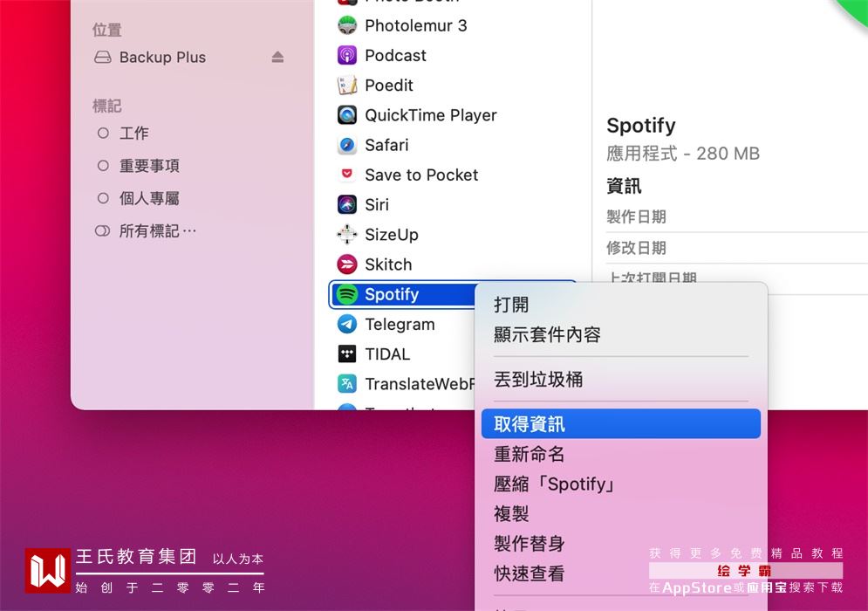
Task: Click the SizeUp app icon
Action: tap(347, 235)
